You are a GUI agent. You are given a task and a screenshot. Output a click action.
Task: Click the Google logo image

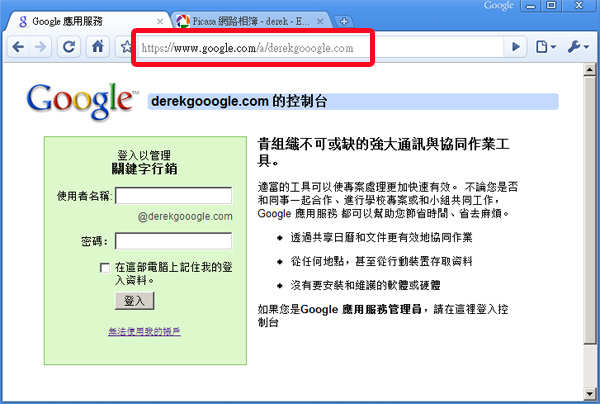click(x=82, y=101)
